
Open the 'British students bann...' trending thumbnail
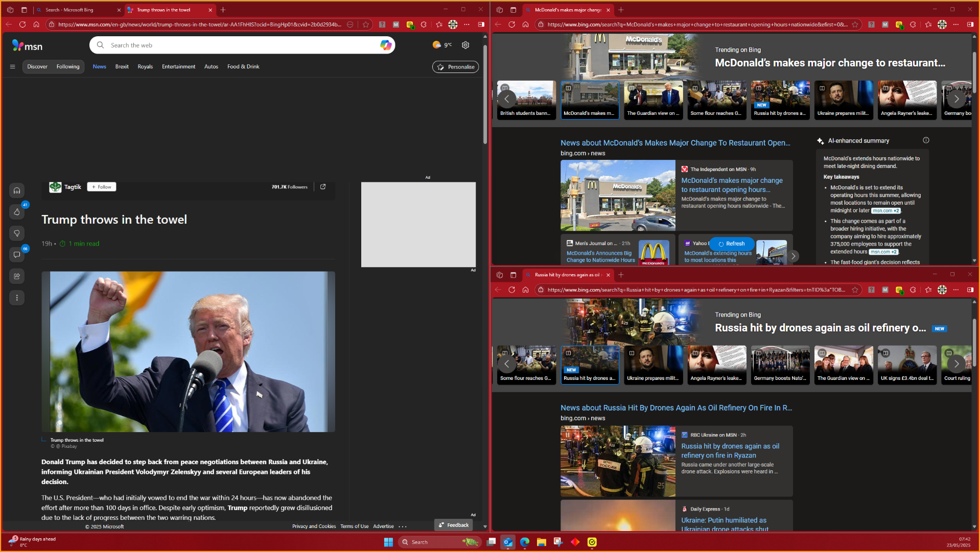pos(527,100)
